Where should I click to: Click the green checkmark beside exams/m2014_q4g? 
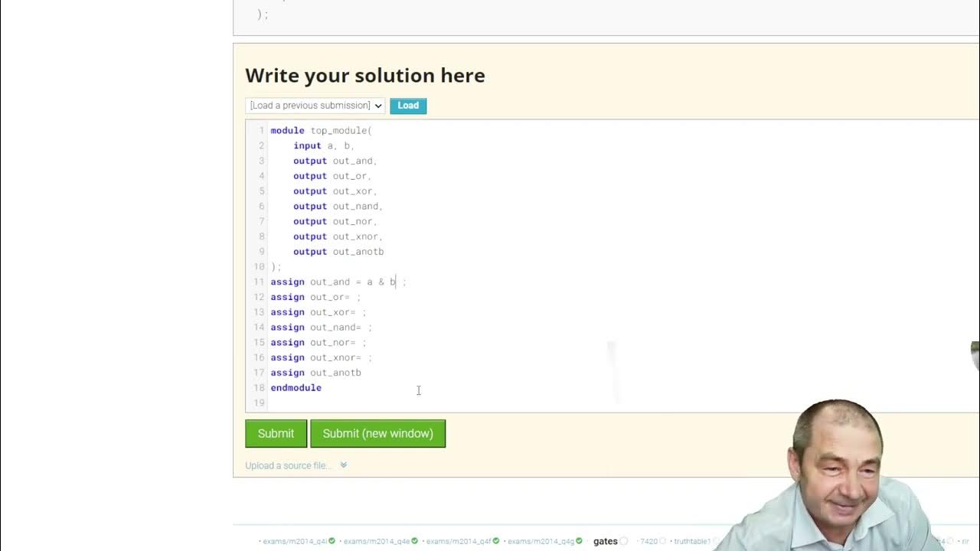[x=580, y=541]
